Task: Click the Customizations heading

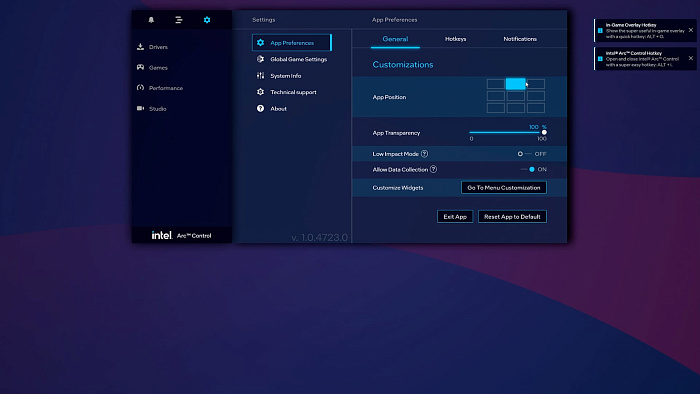Action: 403,64
